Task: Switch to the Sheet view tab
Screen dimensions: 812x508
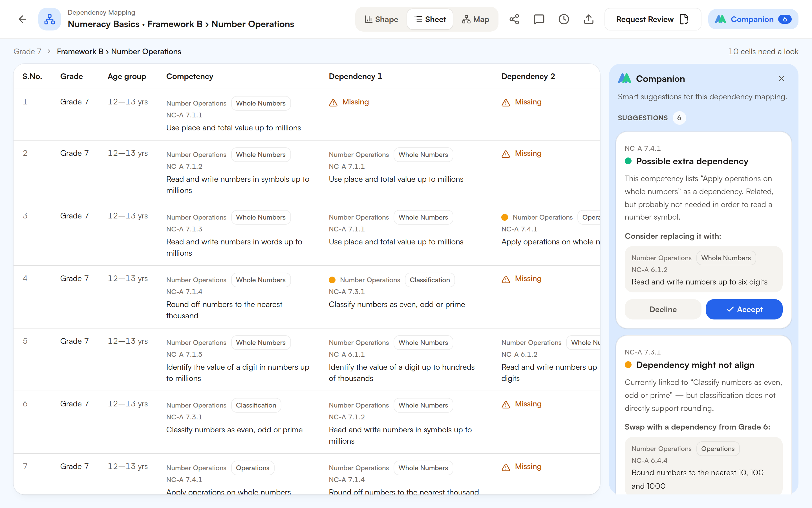Action: [430, 19]
